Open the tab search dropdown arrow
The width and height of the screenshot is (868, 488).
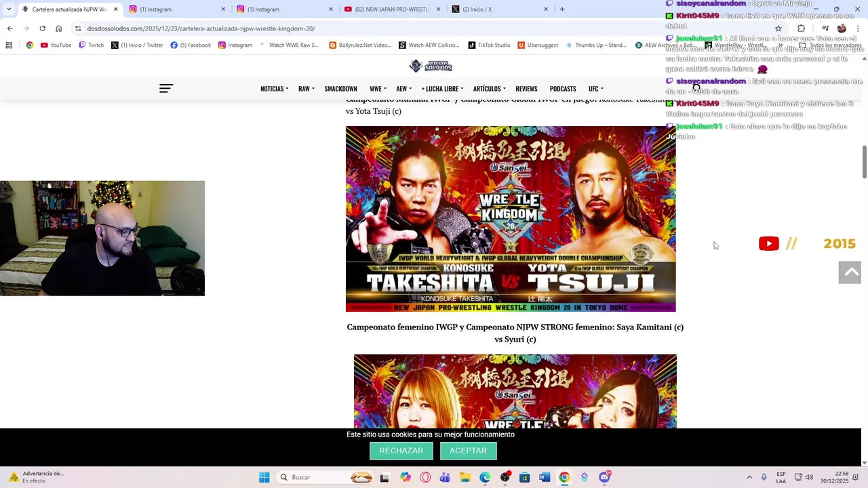click(x=8, y=9)
